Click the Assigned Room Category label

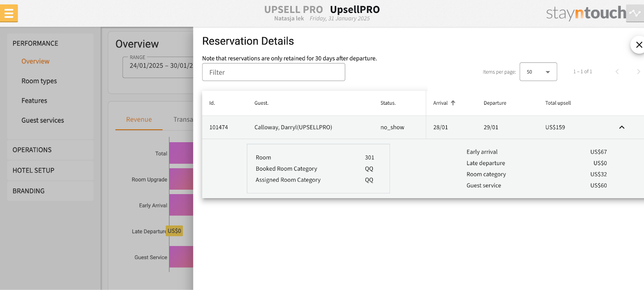tap(288, 180)
